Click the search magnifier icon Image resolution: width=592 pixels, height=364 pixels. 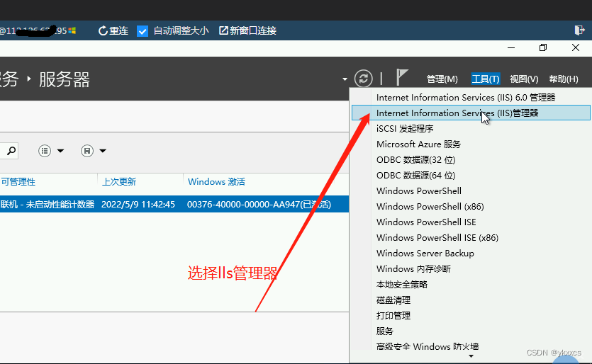(11, 151)
